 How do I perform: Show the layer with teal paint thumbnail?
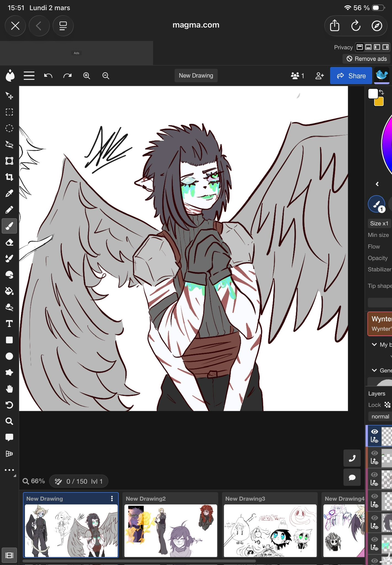pos(374,539)
